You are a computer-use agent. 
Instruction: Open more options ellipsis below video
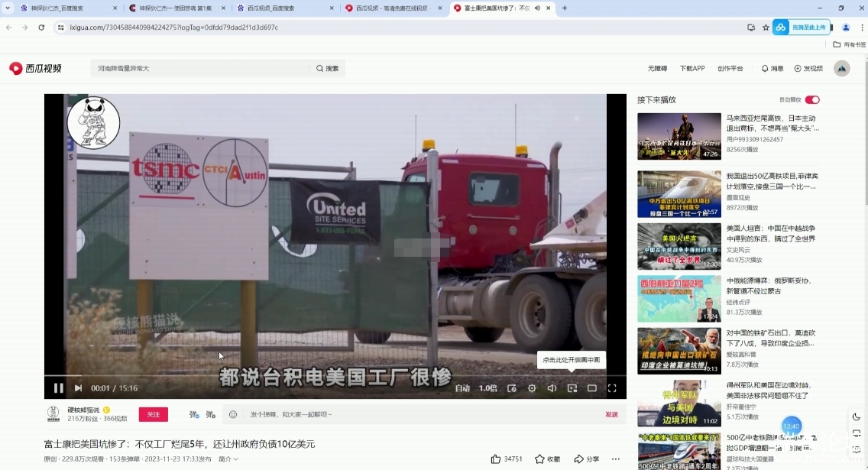pos(616,459)
